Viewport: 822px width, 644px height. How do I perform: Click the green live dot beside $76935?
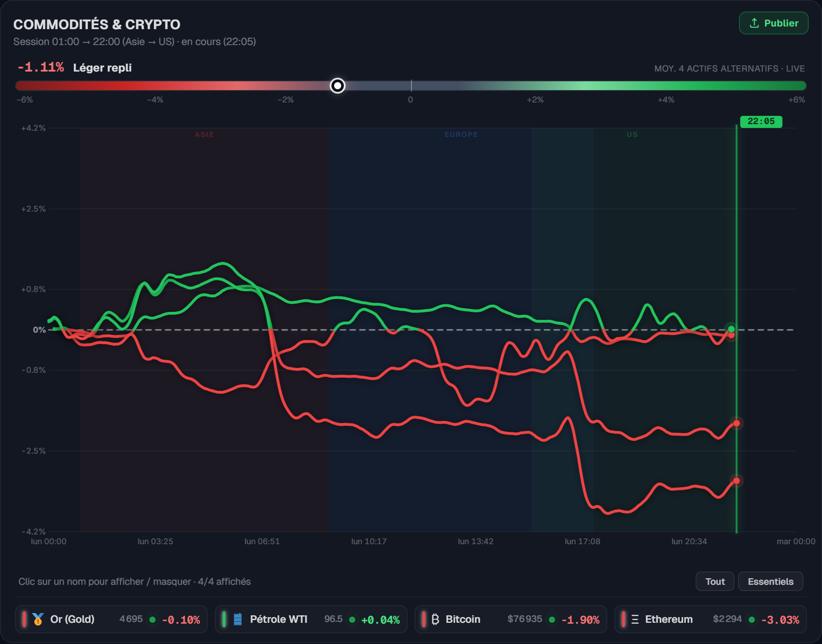(x=552, y=620)
